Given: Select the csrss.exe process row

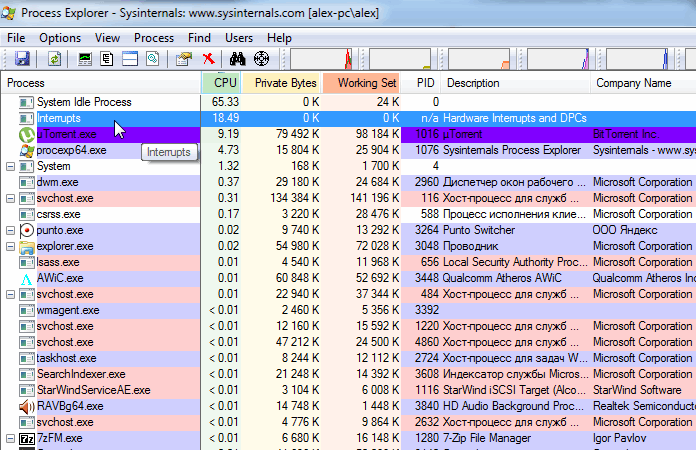Looking at the screenshot, I should 348,214.
